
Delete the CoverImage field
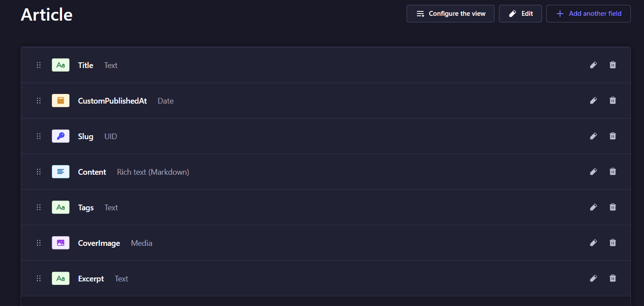tap(613, 243)
